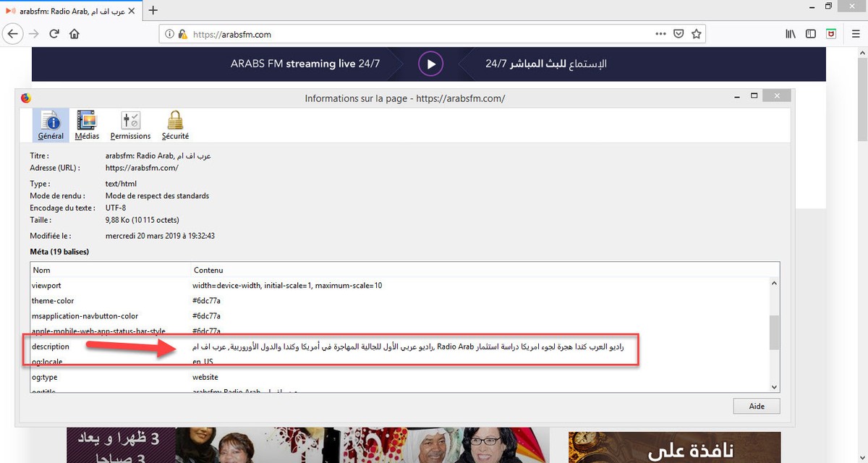Open the browser home page icon
Image resolution: width=868 pixels, height=463 pixels.
tap(75, 33)
